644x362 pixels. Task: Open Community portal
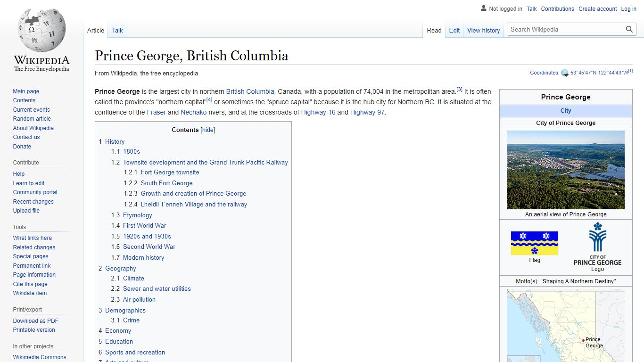35,192
